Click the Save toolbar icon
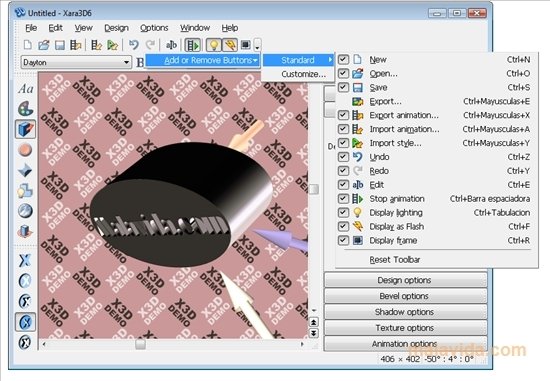550x381 pixels. tap(60, 45)
